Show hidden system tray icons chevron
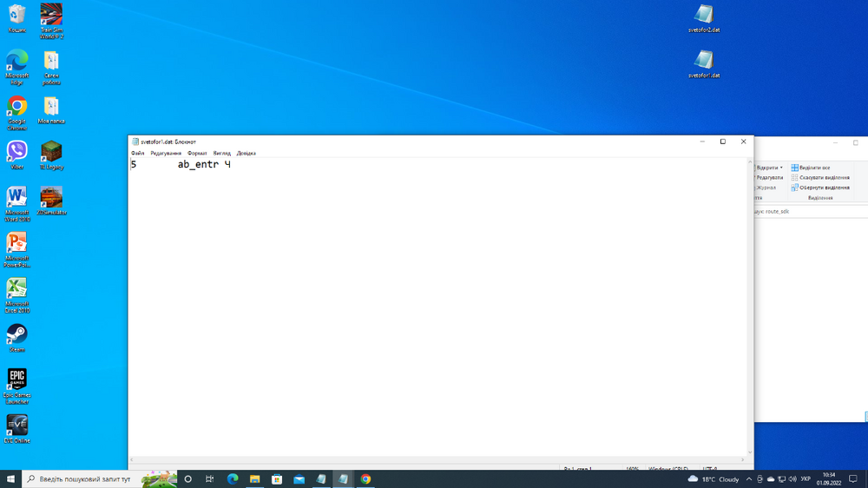 pos(749,479)
